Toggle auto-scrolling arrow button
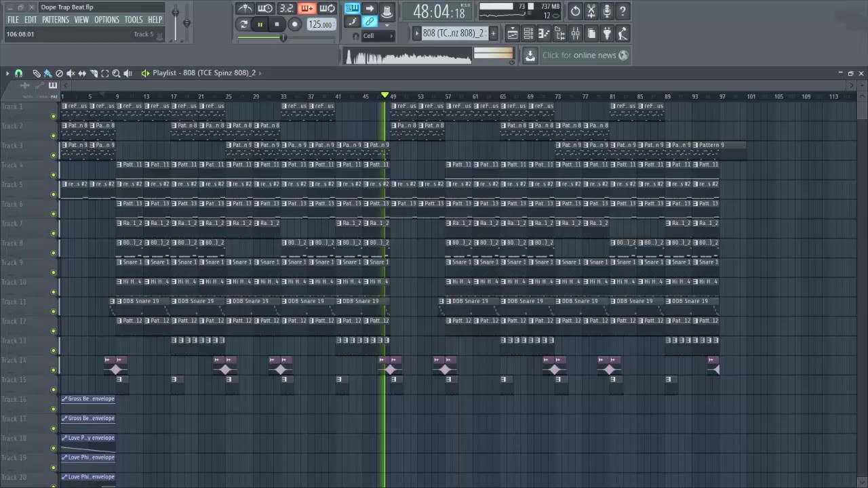868x488 pixels. 370,8
